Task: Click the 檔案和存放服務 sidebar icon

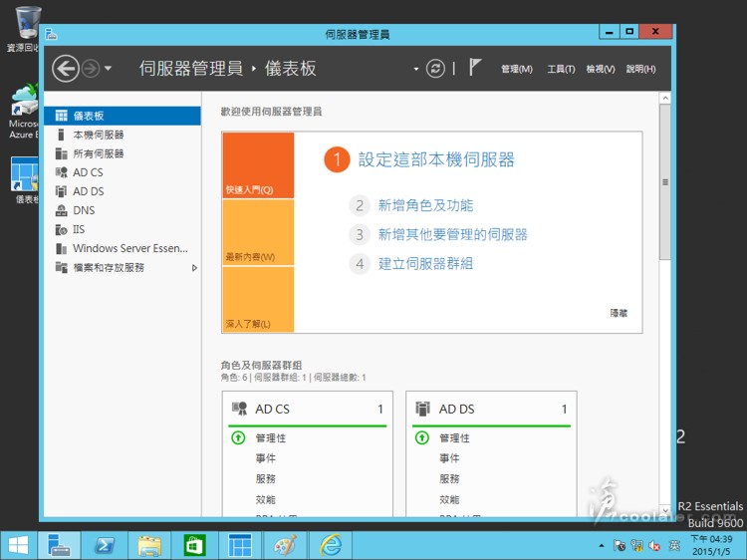Action: tap(61, 267)
